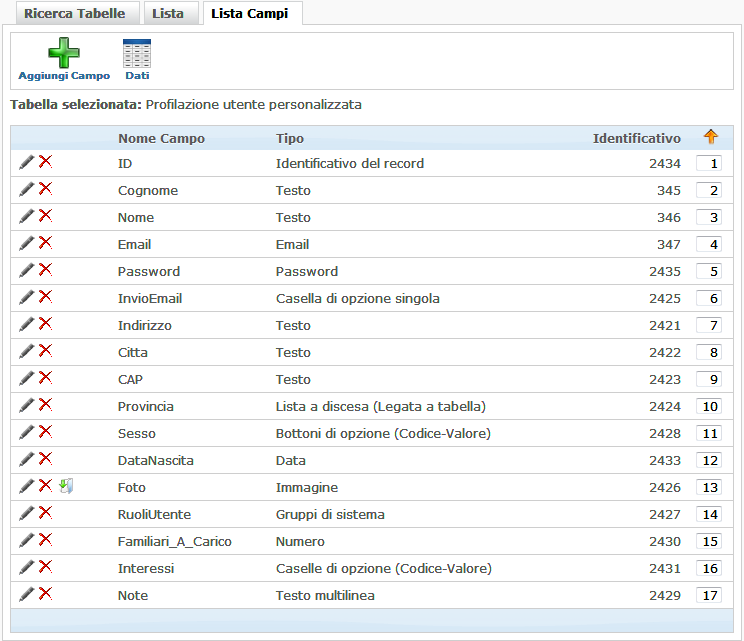The image size is (744, 641).
Task: Edit the ID field with pencil icon
Action: pos(27,162)
